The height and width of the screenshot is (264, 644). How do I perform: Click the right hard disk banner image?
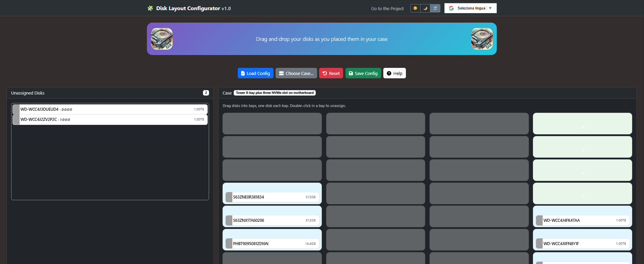[x=482, y=39]
